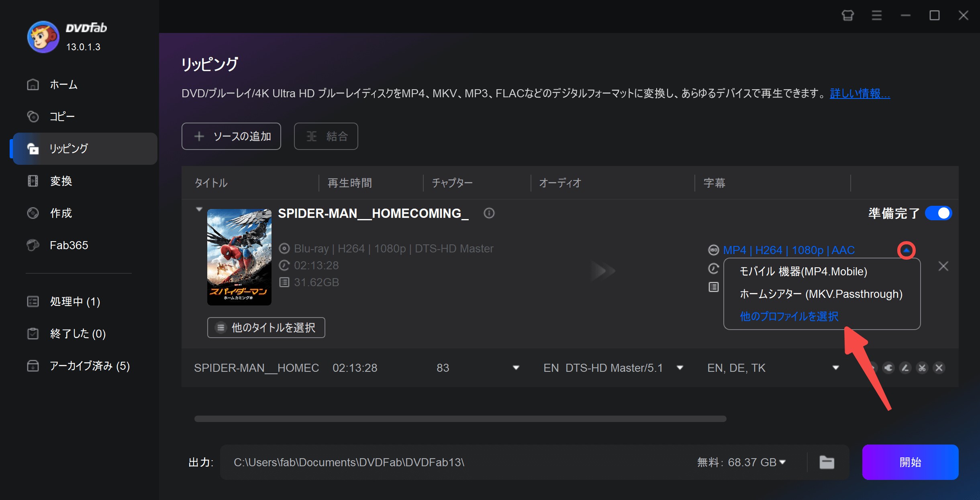Open the 詳しい情報 link
The image size is (980, 500).
pos(860,93)
